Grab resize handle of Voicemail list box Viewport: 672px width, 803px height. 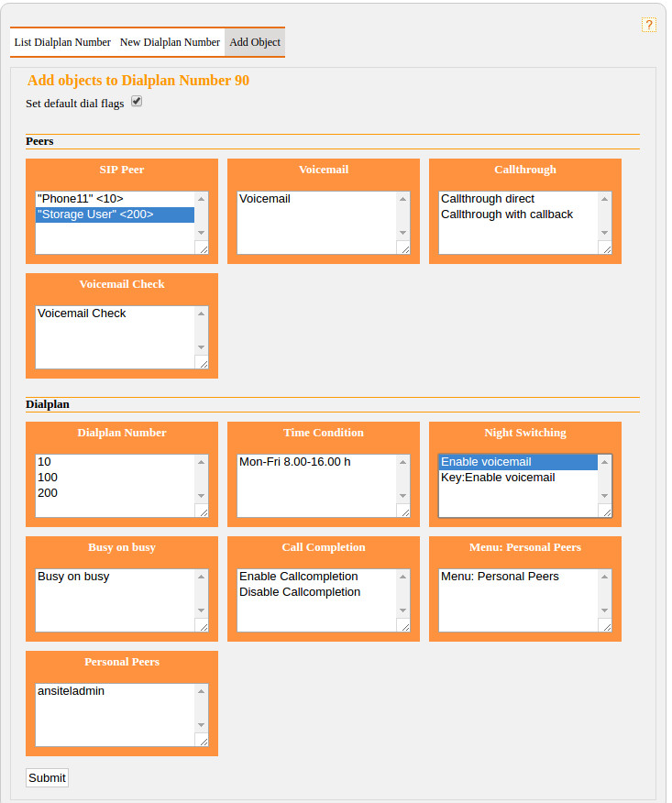pyautogui.click(x=403, y=247)
